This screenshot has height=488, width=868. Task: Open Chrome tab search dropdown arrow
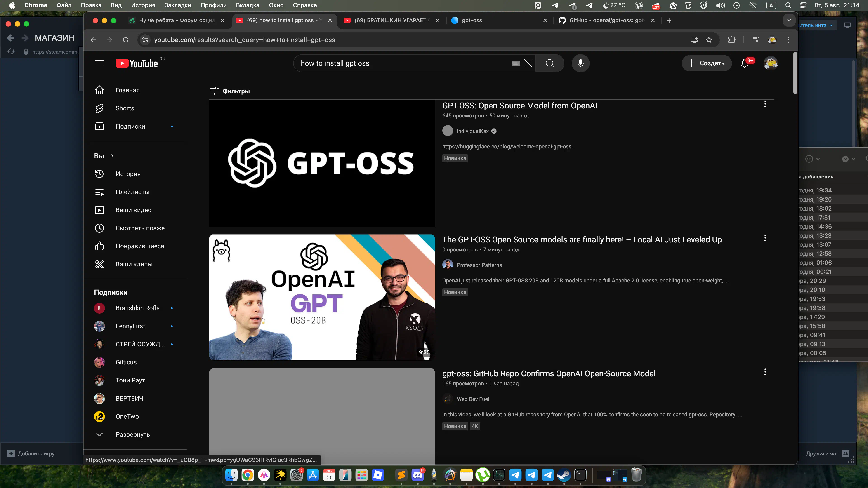click(x=789, y=20)
